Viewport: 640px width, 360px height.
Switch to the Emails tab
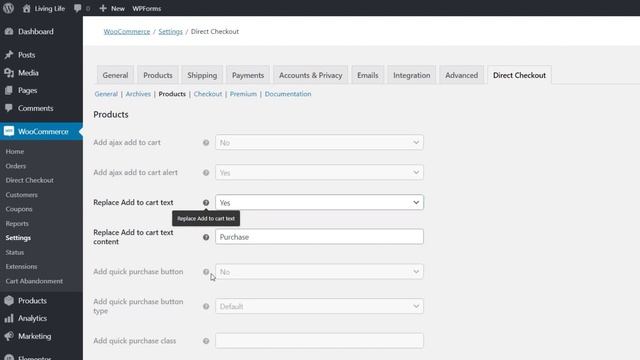pos(368,75)
